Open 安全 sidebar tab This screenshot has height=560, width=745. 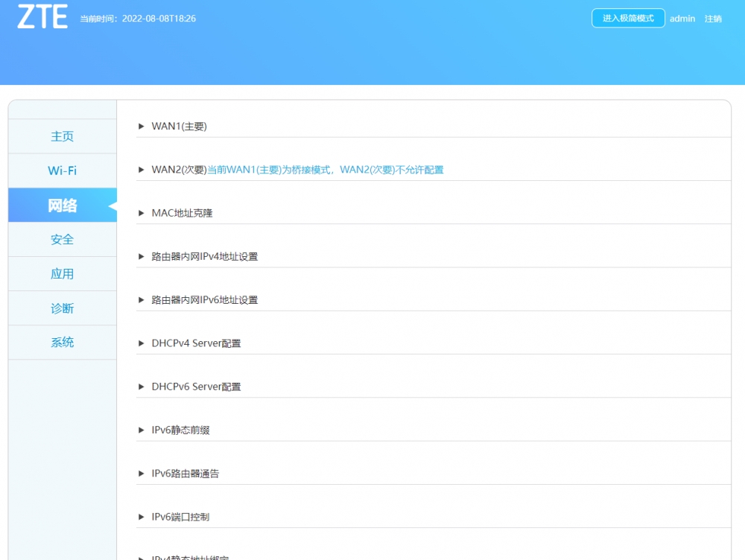(63, 239)
